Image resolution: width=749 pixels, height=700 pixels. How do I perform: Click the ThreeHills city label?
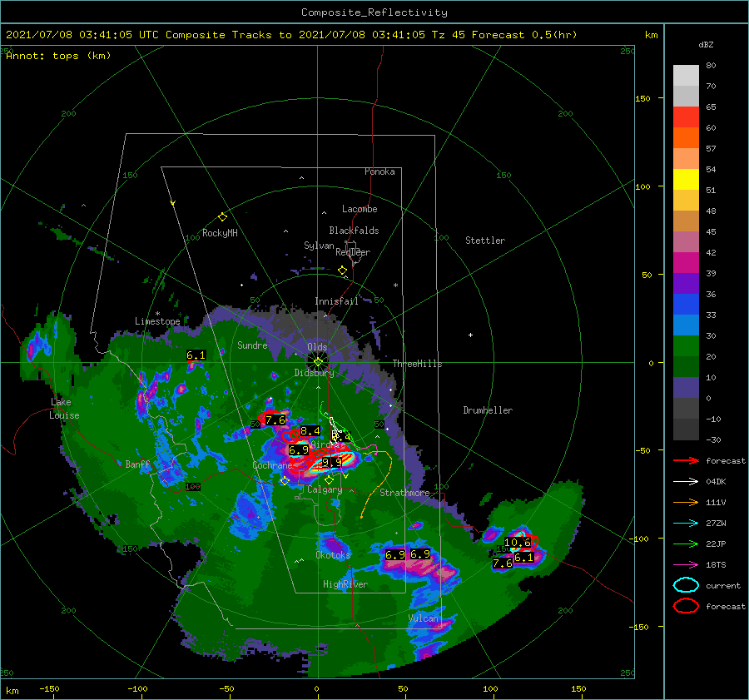point(417,364)
